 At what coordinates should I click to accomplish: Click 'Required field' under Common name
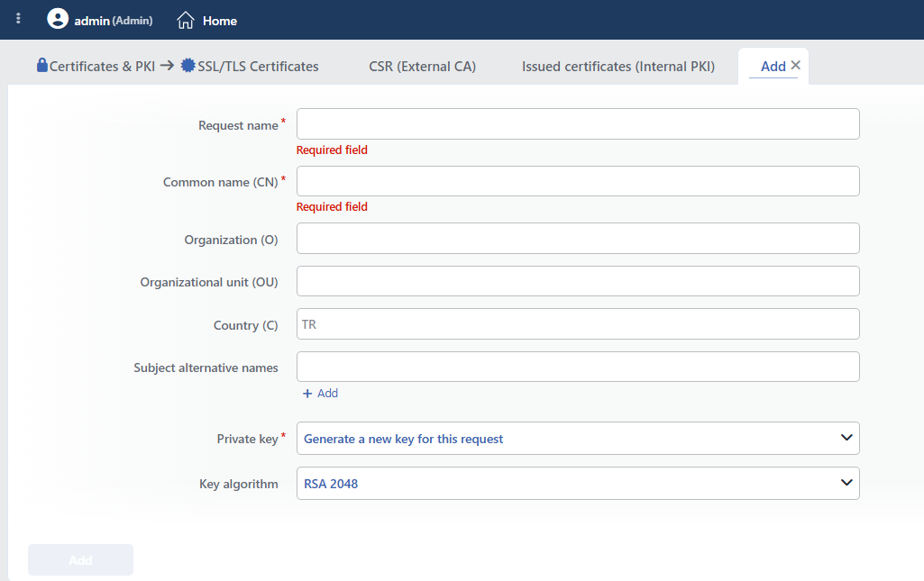[x=332, y=206]
